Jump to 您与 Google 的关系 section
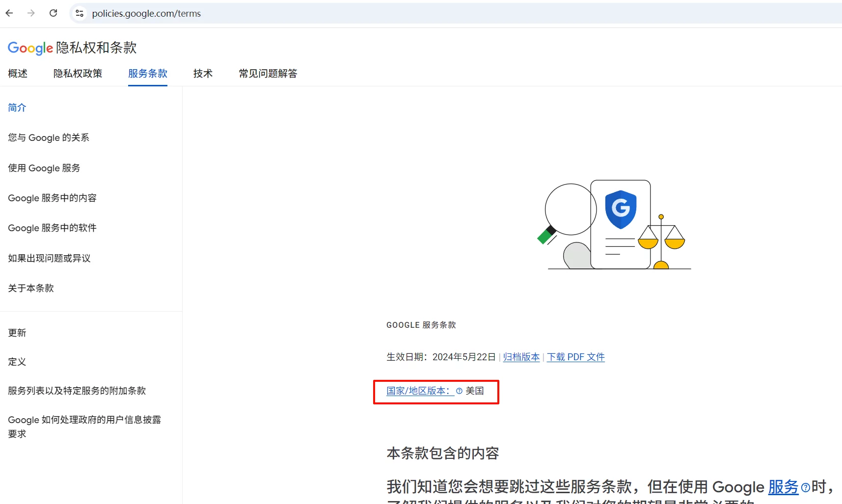The width and height of the screenshot is (842, 504). 49,138
